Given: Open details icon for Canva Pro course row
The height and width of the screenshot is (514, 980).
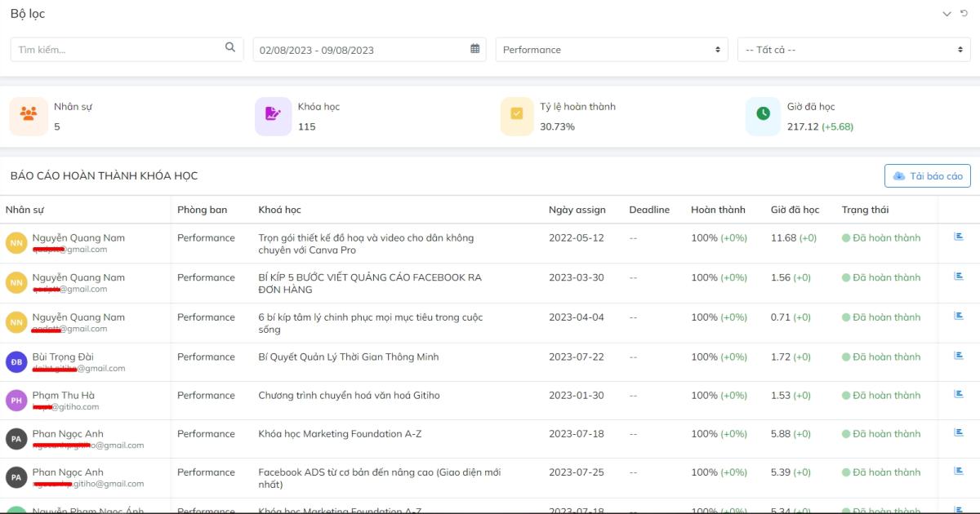Looking at the screenshot, I should pos(959,237).
